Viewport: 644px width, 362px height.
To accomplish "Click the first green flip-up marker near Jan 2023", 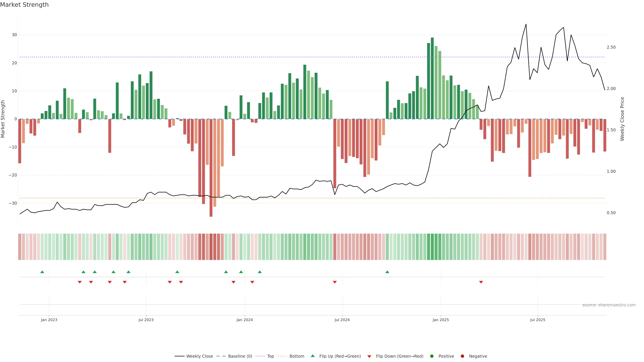I will point(42,272).
